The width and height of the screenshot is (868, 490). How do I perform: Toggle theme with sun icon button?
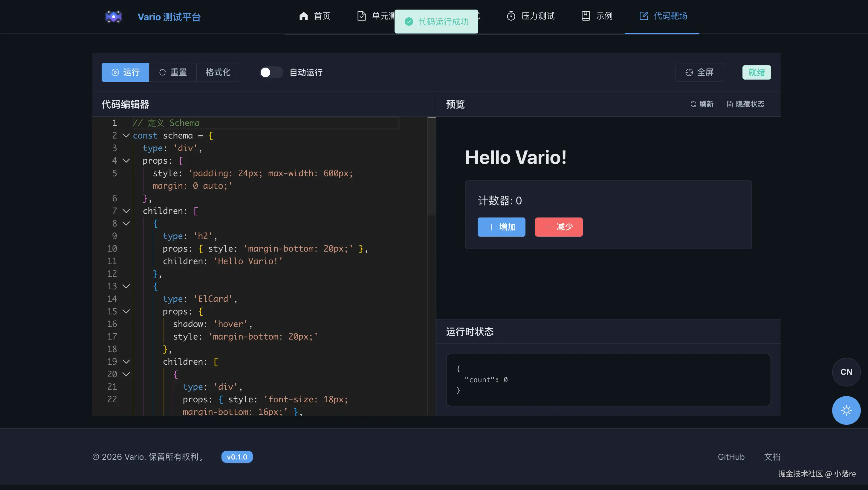point(846,410)
